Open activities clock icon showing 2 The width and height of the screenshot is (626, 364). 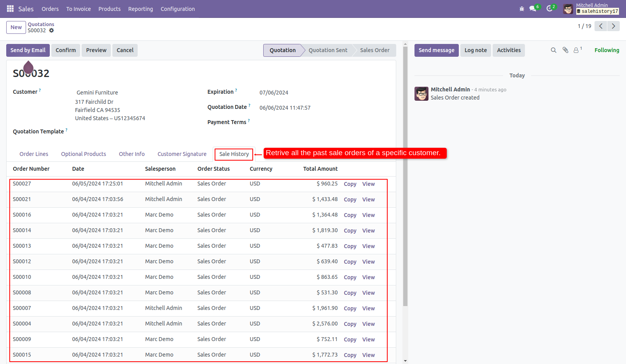pyautogui.click(x=549, y=9)
